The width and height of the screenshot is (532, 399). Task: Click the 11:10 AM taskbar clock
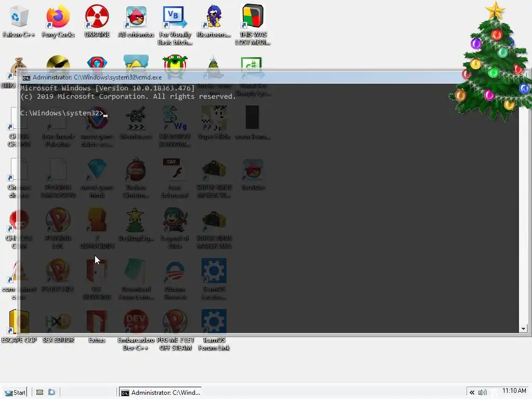[514, 391]
